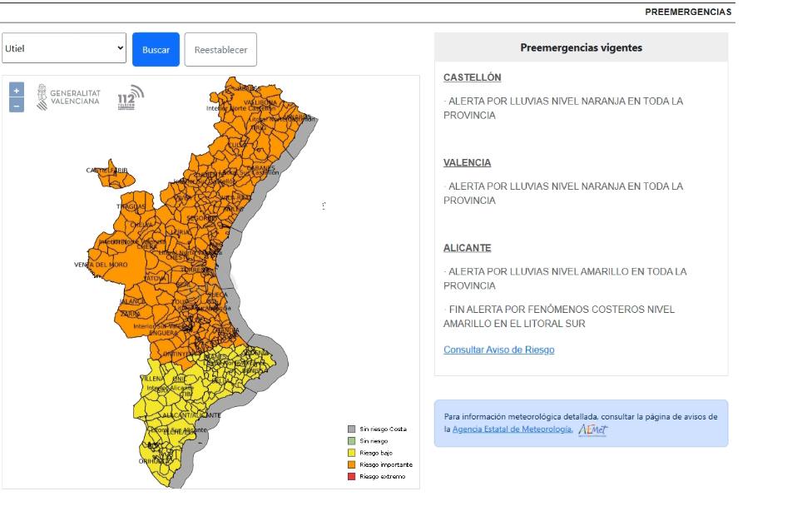Click the red Riesgo extremo legend swatch
The height and width of the screenshot is (511, 812).
(x=352, y=476)
